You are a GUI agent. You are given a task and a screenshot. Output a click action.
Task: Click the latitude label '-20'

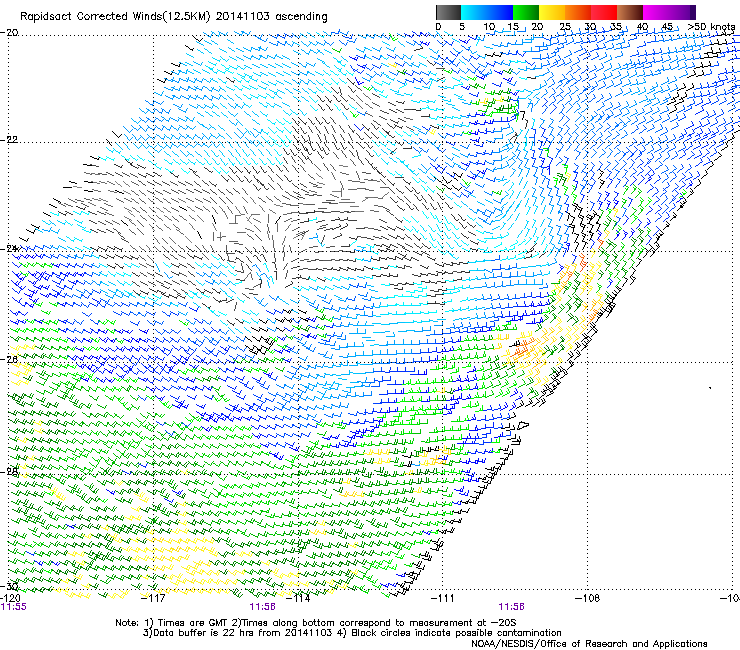[x=9, y=33]
